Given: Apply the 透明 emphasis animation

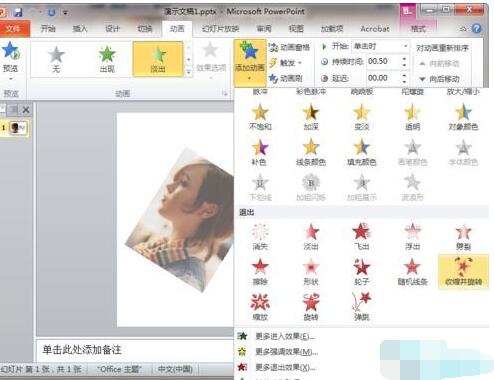Looking at the screenshot, I should pos(412,117).
